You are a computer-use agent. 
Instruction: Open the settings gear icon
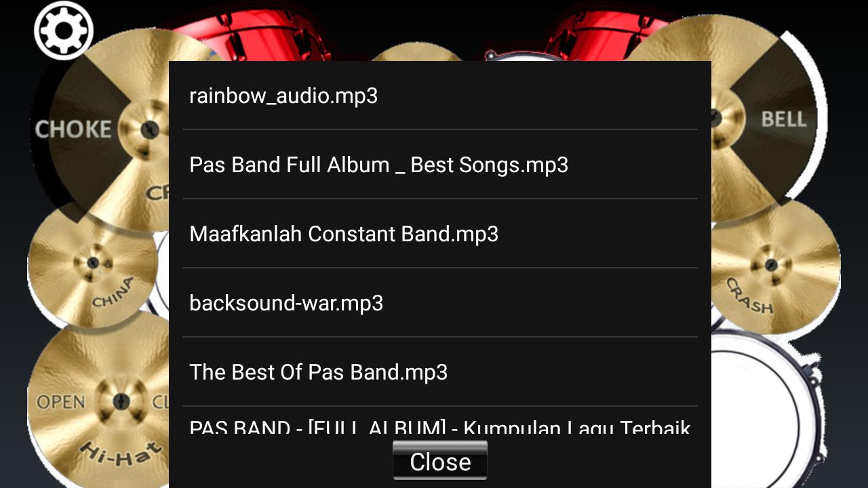[64, 30]
